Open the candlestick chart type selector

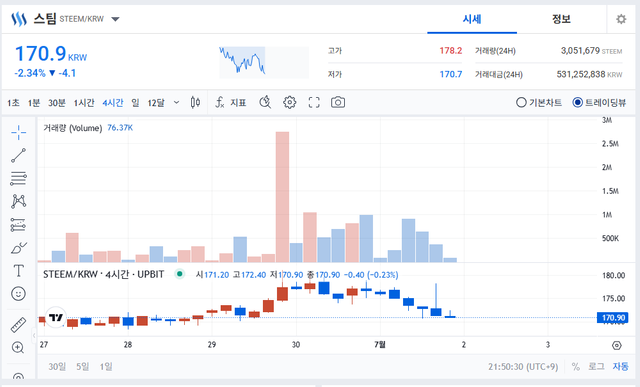tap(196, 102)
